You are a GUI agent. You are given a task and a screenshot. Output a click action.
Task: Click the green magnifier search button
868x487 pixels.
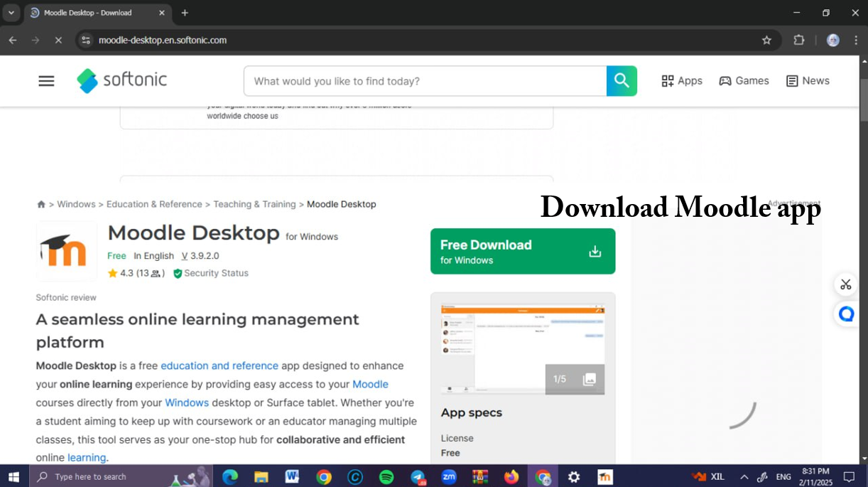[x=621, y=80]
